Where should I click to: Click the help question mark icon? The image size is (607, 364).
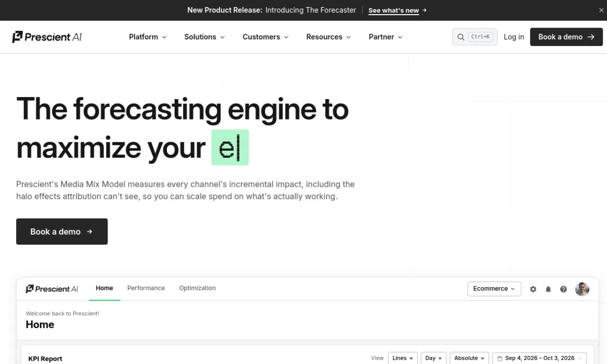[x=563, y=289]
